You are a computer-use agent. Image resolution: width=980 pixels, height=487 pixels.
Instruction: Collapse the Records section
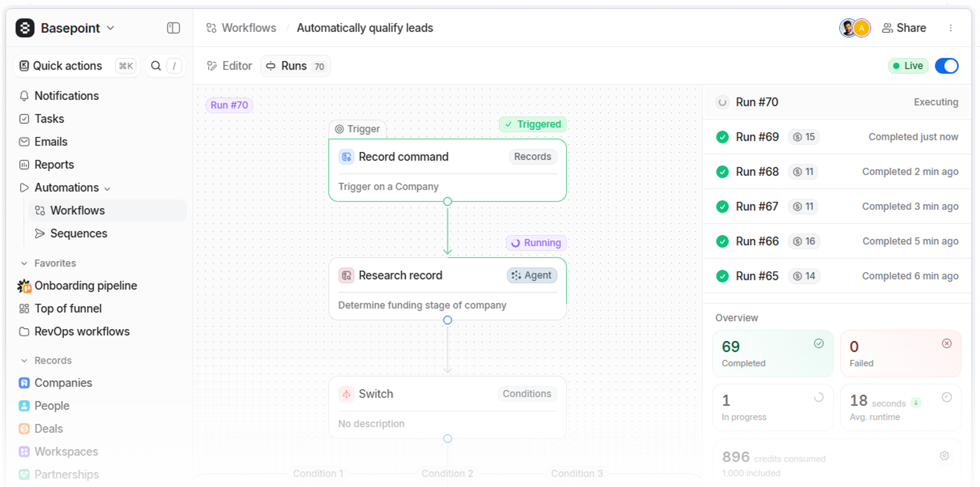24,360
